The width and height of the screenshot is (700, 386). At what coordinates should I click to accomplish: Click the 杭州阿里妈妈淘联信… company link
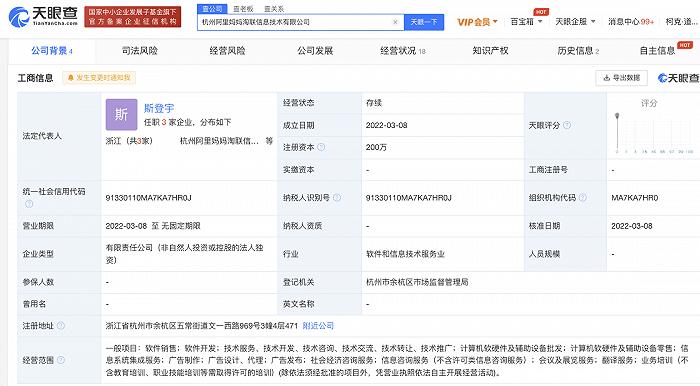coord(219,141)
